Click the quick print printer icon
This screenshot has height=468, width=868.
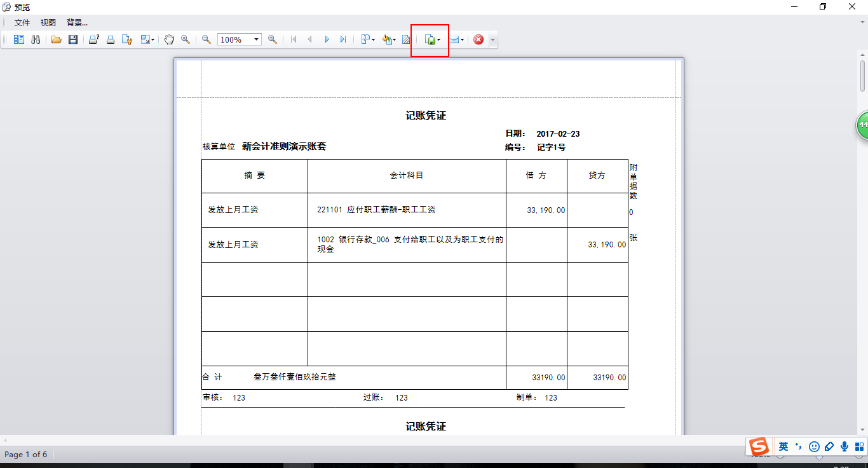(111, 39)
